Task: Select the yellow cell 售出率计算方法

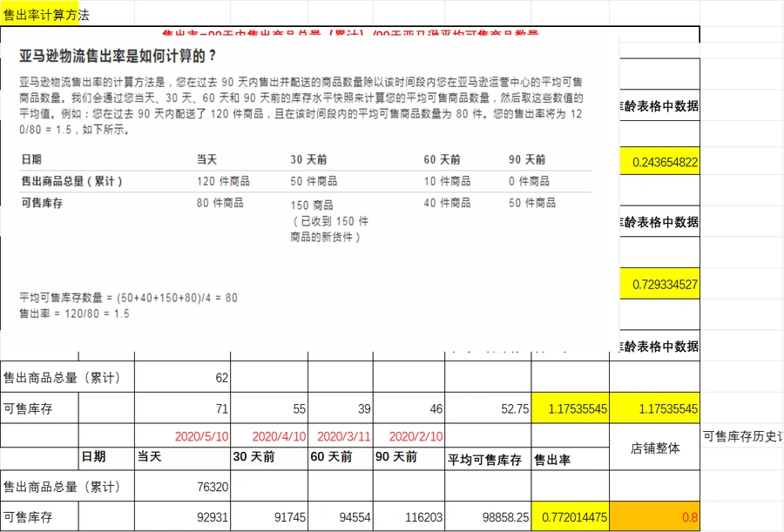Action: tap(39, 14)
